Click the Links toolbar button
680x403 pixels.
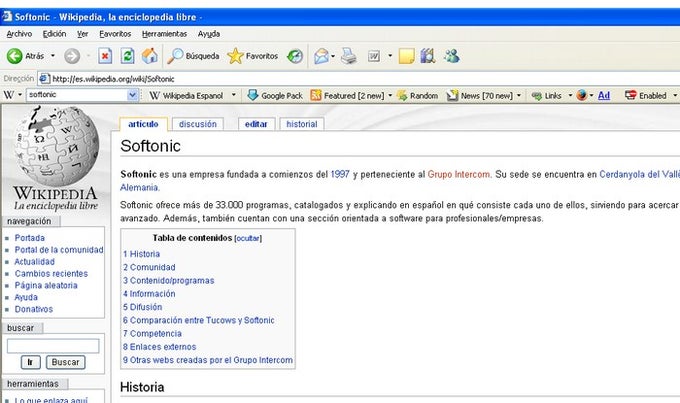coord(547,95)
